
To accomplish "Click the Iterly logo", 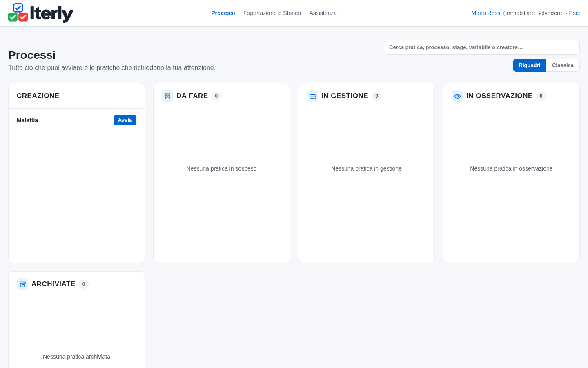I will pyautogui.click(x=41, y=13).
